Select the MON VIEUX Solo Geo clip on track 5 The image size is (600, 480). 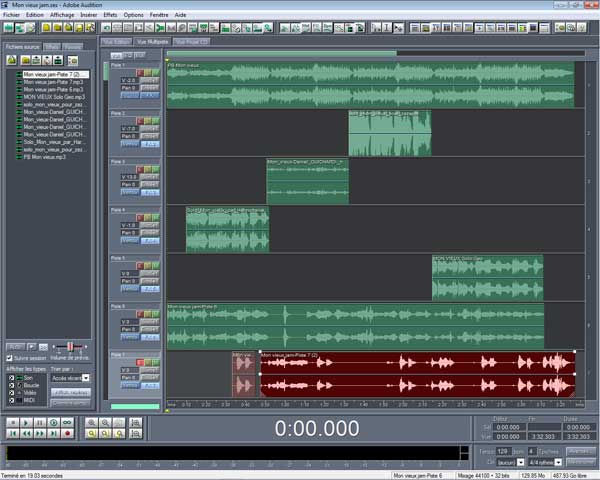coord(488,278)
